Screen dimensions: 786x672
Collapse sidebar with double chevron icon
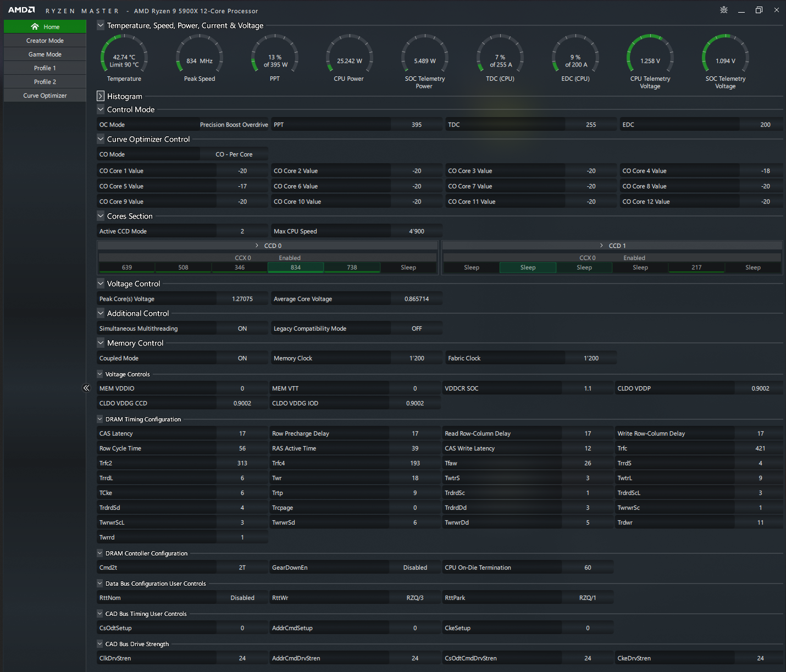(86, 388)
